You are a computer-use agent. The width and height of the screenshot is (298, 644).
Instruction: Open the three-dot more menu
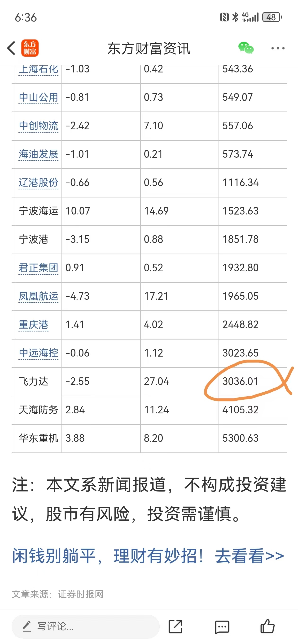pyautogui.click(x=278, y=48)
